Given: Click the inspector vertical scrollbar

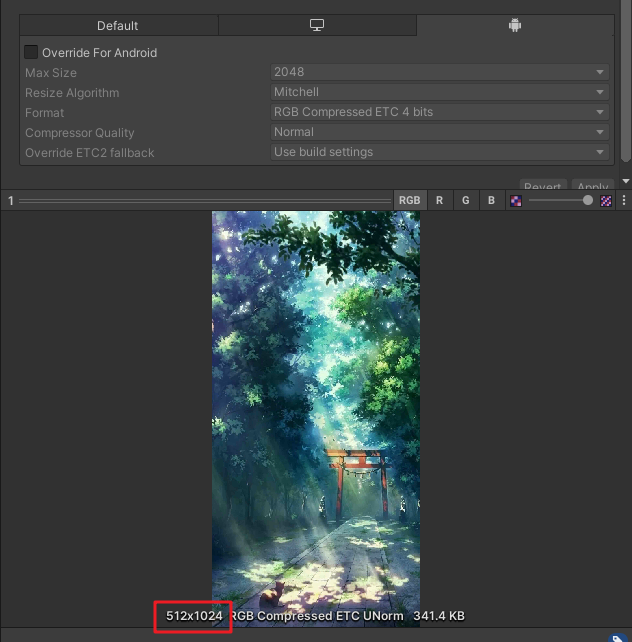Looking at the screenshot, I should (x=626, y=81).
